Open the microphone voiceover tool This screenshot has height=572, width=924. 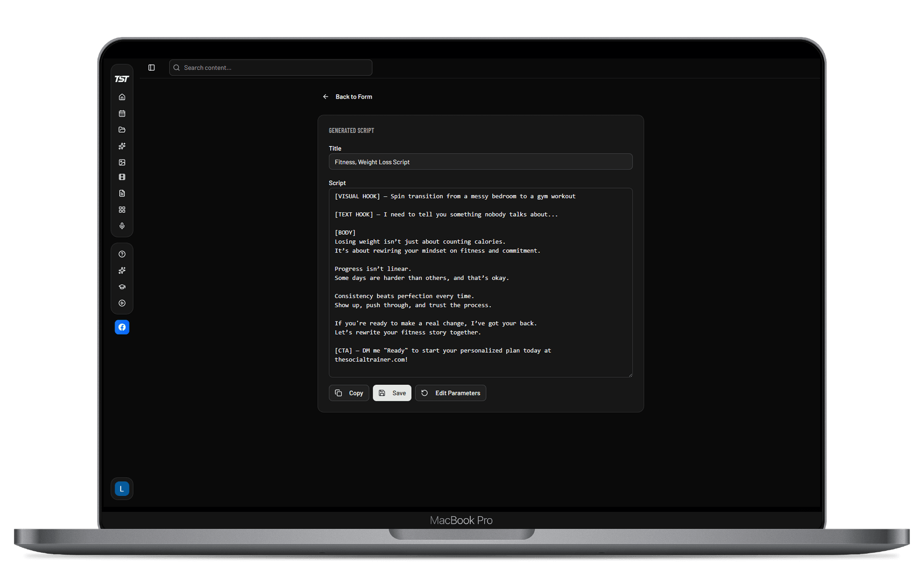tap(122, 226)
